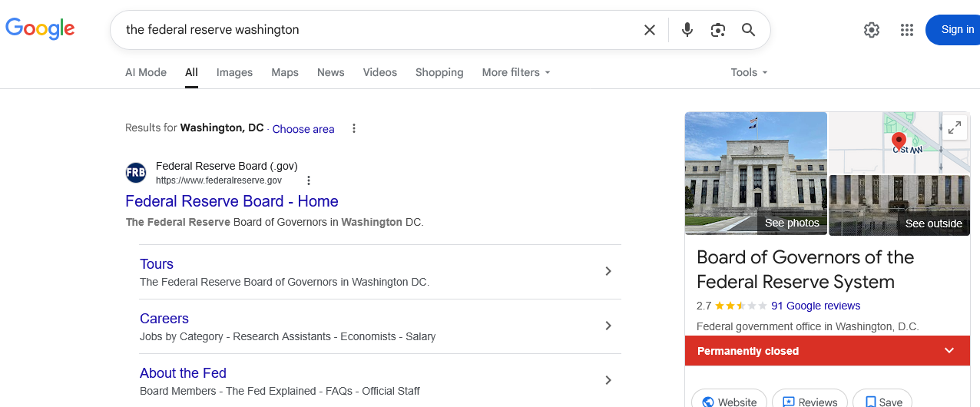
Task: Open three-dot menu beside federalreserve.gov URL
Action: (309, 180)
